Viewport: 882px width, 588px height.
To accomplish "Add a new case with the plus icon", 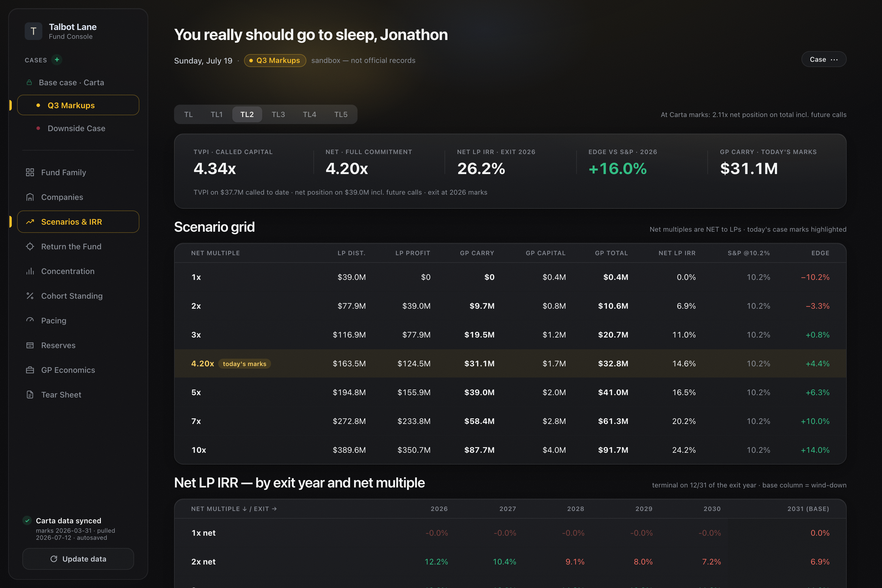I will coord(57,60).
